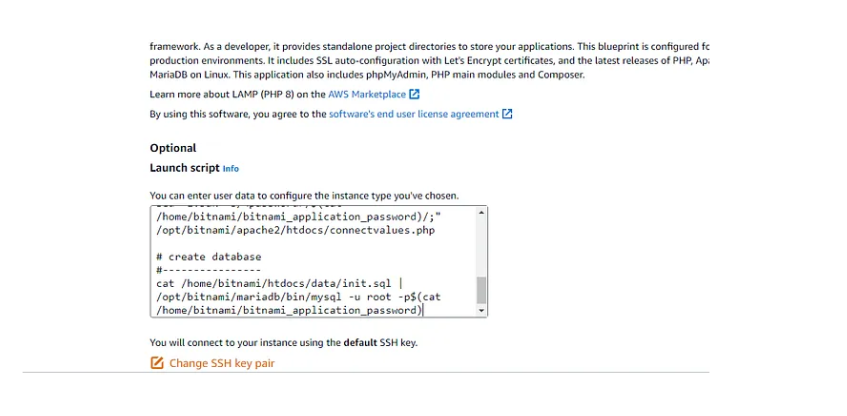The width and height of the screenshot is (847, 416).
Task: Click the mysql -u root command line
Action: pyautogui.click(x=299, y=297)
